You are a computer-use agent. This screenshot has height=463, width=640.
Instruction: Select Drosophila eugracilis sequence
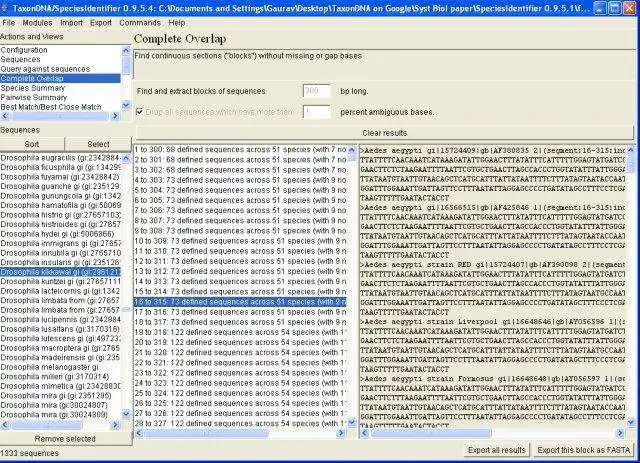click(60, 158)
